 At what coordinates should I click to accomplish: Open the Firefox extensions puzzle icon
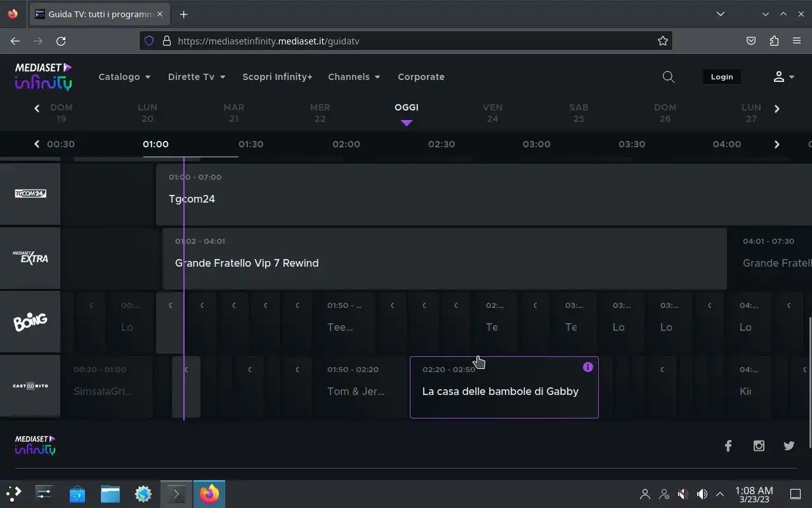[x=774, y=41]
